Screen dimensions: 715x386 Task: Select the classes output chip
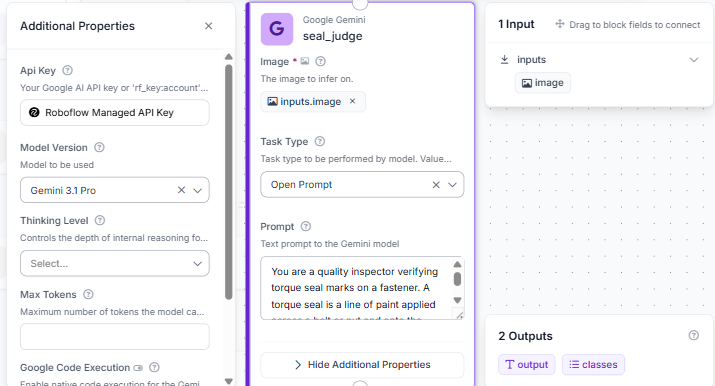pos(593,365)
